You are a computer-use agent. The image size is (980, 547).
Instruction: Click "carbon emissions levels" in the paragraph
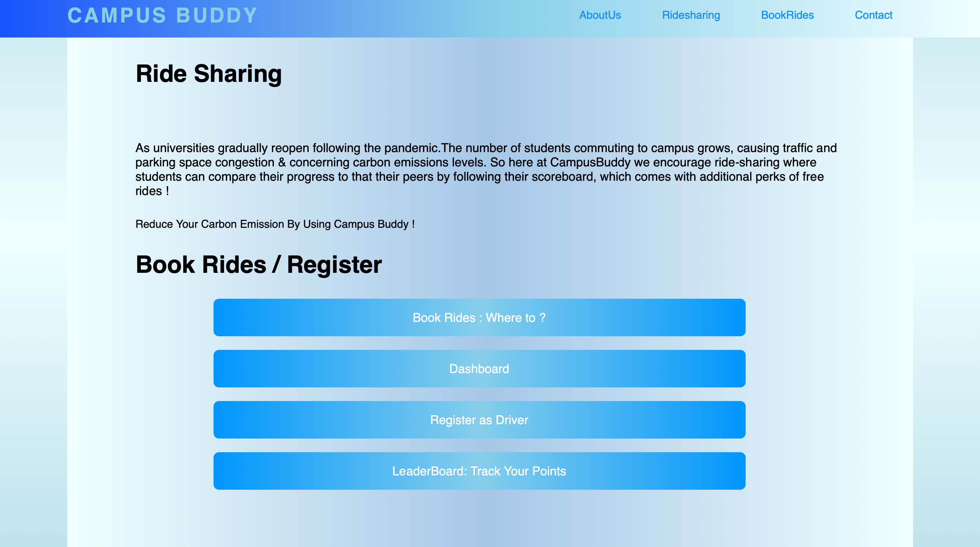tap(419, 162)
